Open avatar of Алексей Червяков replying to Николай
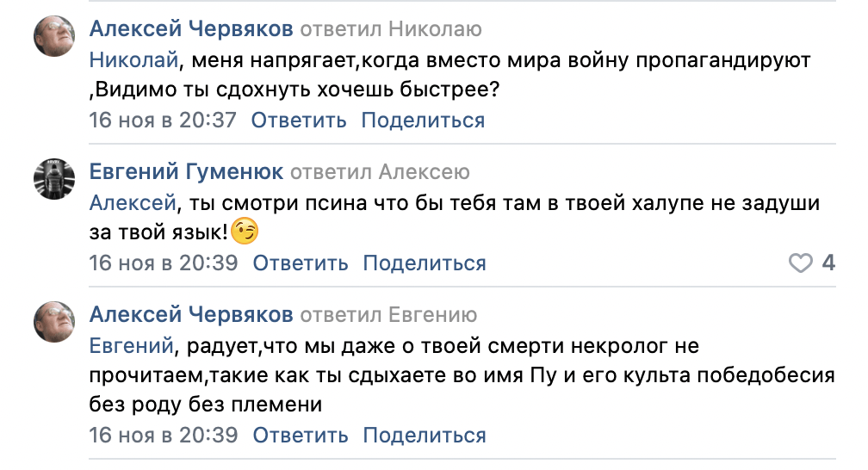 (x=54, y=39)
